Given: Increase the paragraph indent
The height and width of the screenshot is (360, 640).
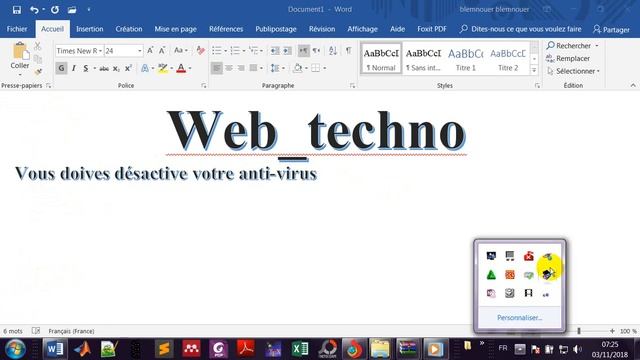Looking at the screenshot, I should pos(287,51).
